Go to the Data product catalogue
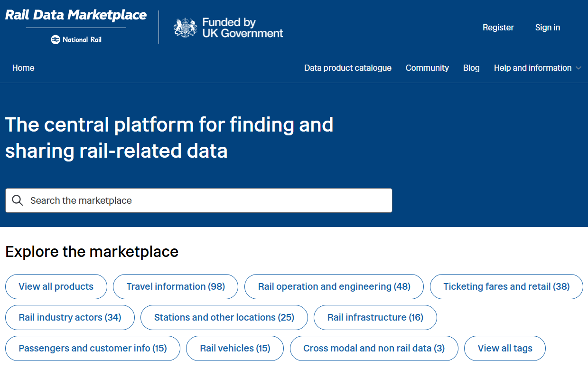Screen dimensions: 588x370 point(347,68)
